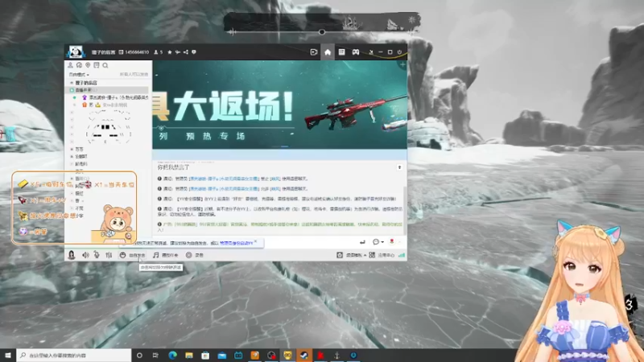
Task: Click the report shield icon in title bar
Action: point(194,52)
